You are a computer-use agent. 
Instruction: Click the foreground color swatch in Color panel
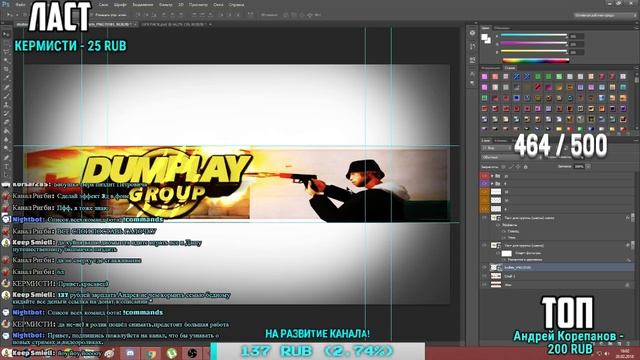tap(484, 37)
